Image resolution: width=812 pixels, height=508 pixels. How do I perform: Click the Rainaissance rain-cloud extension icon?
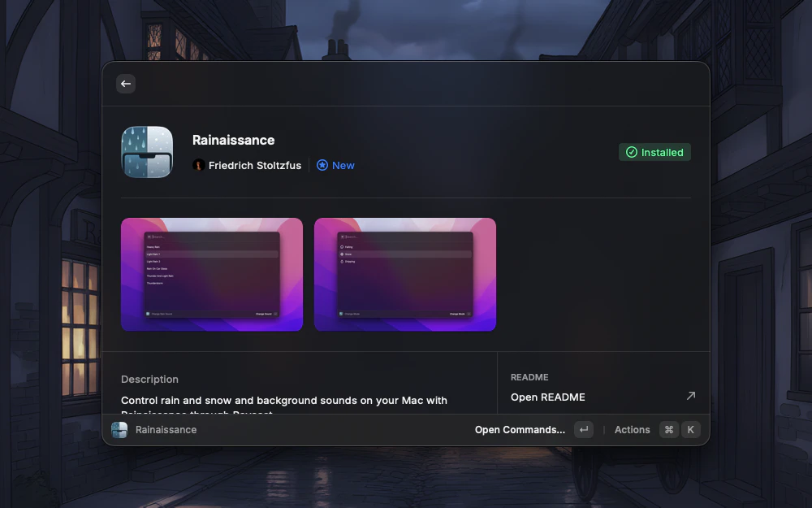point(147,152)
